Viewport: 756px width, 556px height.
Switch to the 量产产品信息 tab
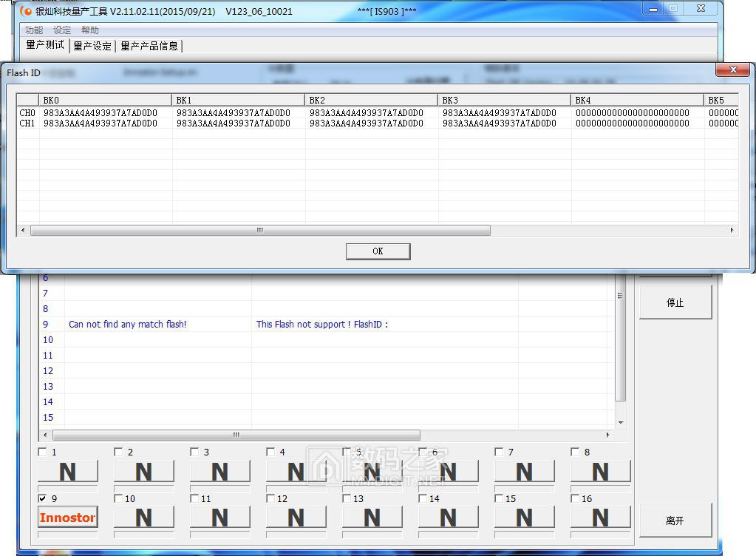pyautogui.click(x=151, y=46)
